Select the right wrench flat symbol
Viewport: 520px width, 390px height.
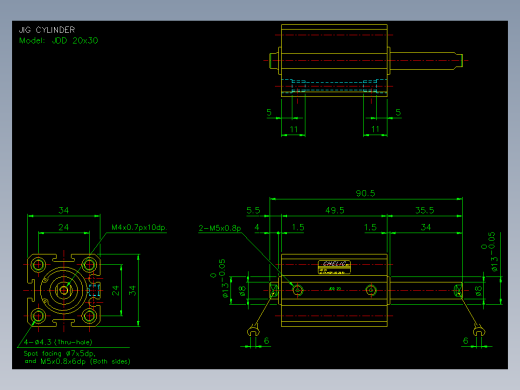pyautogui.click(x=479, y=330)
